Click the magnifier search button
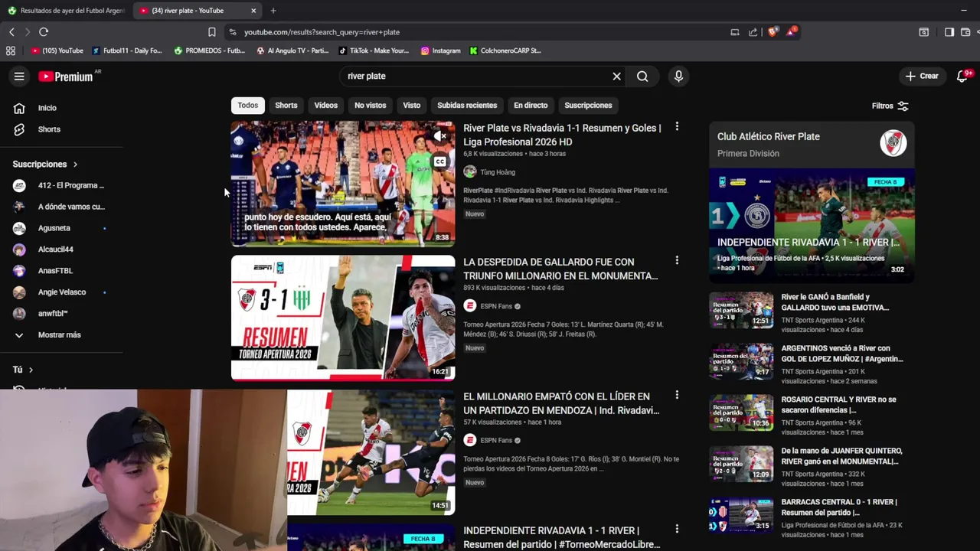Image resolution: width=980 pixels, height=551 pixels. [642, 76]
